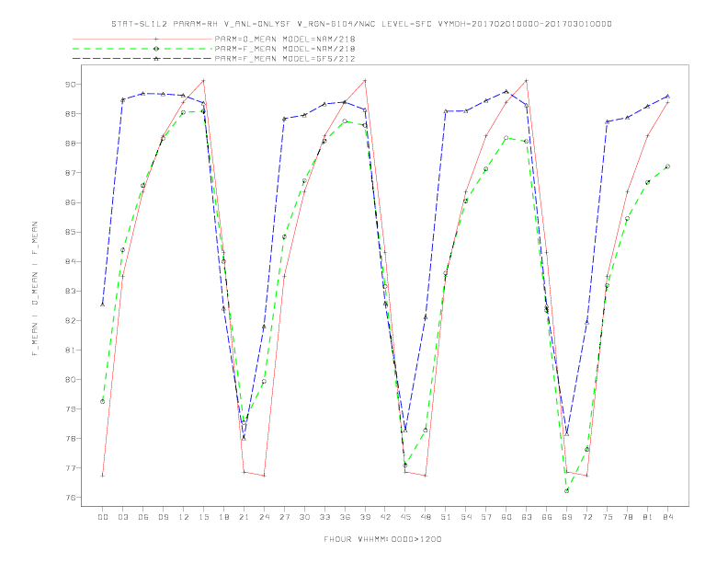
Task: Click the y-axis tick label 78
Action: [x=70, y=439]
